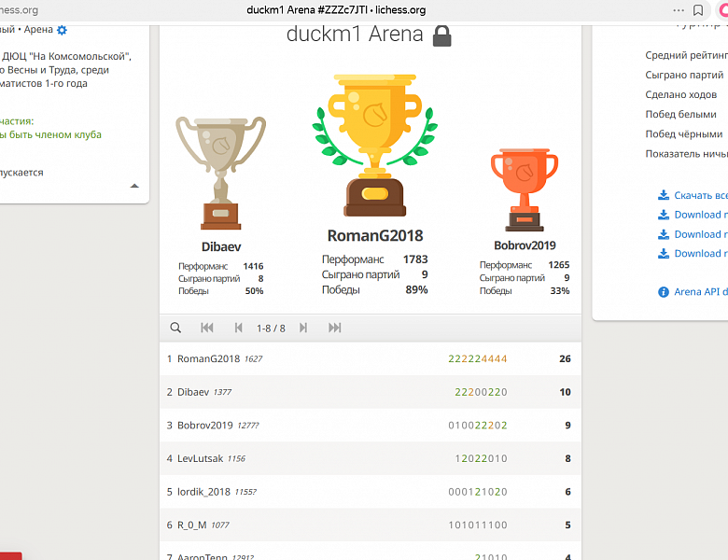Click Dibaev performance value 1416
This screenshot has height=560, width=728.
pos(253,266)
